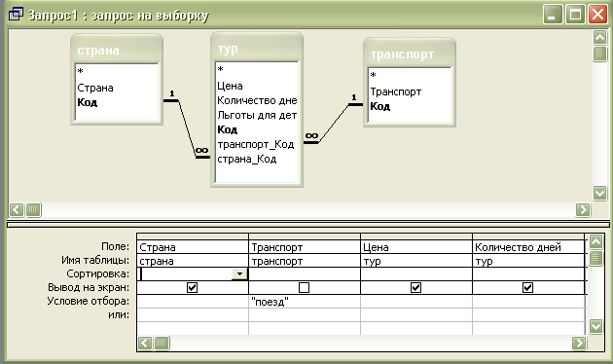Click horizontal scroll thumb of table pane
Image resolution: width=613 pixels, height=364 pixels.
pos(33,210)
